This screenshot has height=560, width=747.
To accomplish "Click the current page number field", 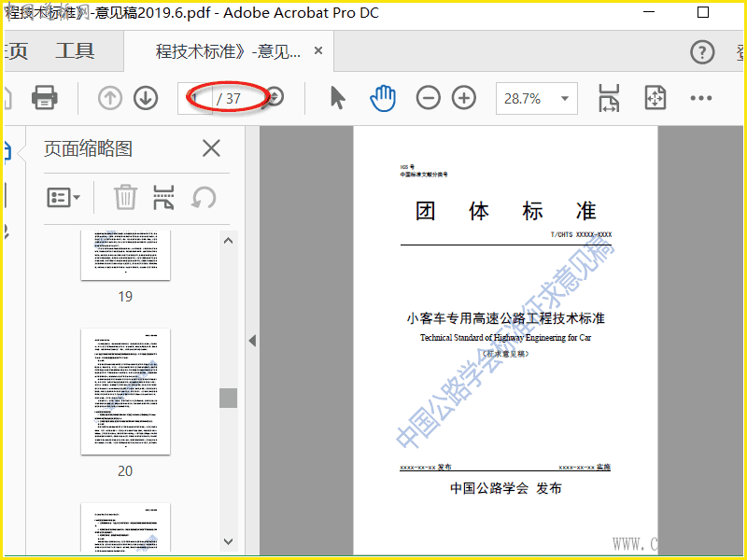I will (x=195, y=99).
